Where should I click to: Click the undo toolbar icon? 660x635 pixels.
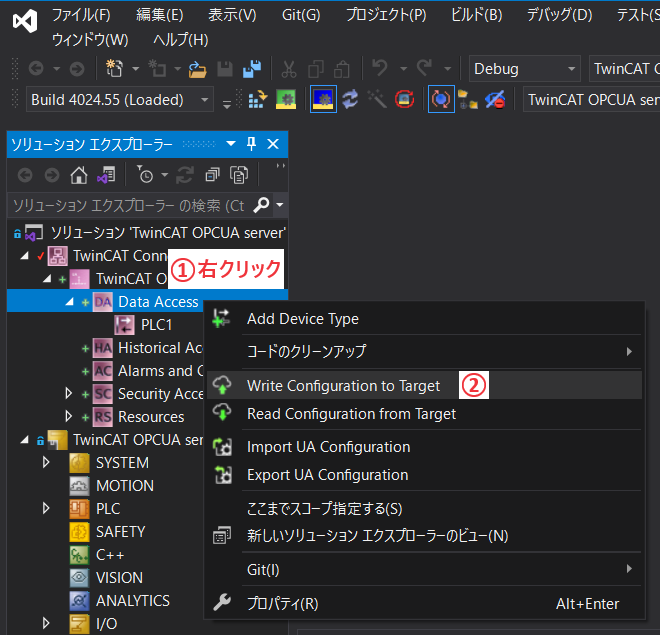tap(381, 68)
